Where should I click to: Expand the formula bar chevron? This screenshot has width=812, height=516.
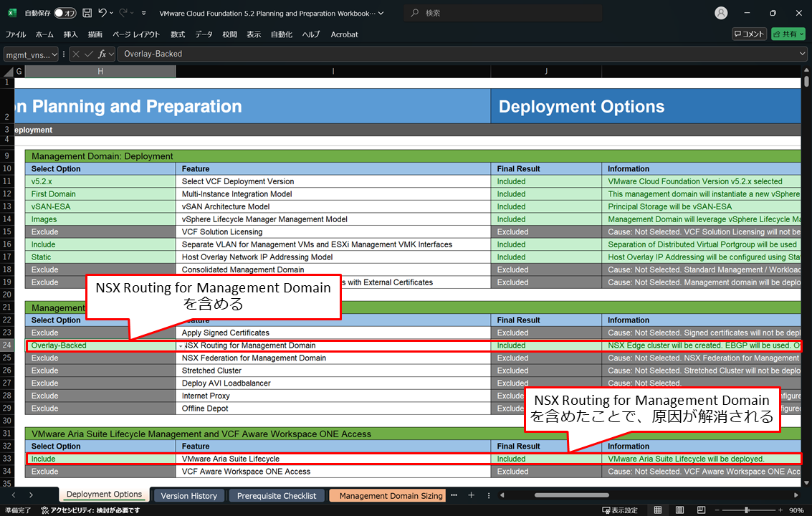[x=802, y=53]
